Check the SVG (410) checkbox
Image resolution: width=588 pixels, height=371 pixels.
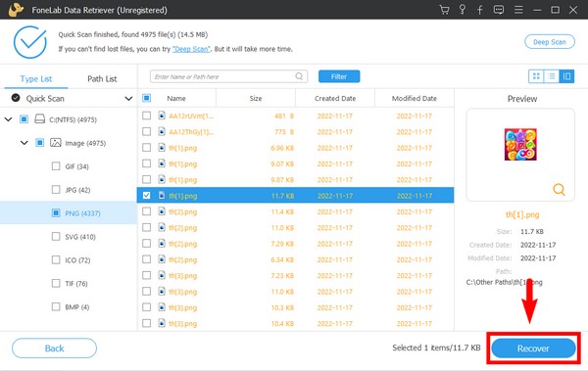[56, 237]
